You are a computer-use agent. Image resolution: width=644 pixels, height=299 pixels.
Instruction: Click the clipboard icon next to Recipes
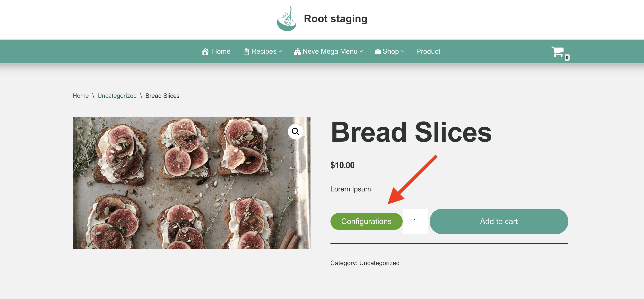click(x=246, y=51)
